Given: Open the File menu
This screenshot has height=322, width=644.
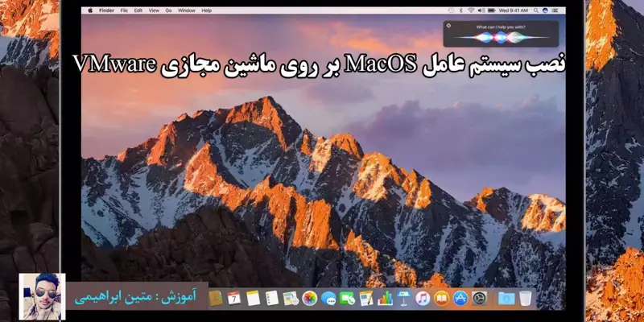Looking at the screenshot, I should tap(124, 10).
